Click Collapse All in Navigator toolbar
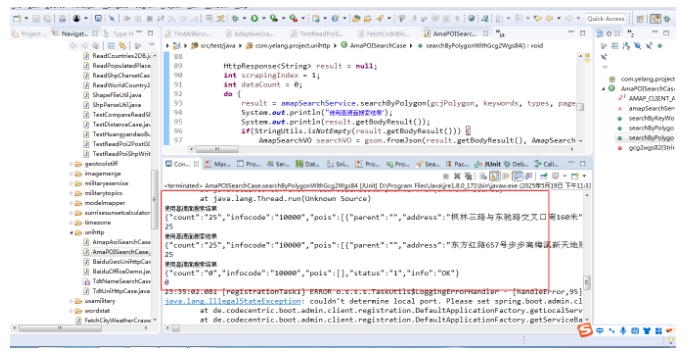The width and height of the screenshot is (690, 361). tap(111, 45)
